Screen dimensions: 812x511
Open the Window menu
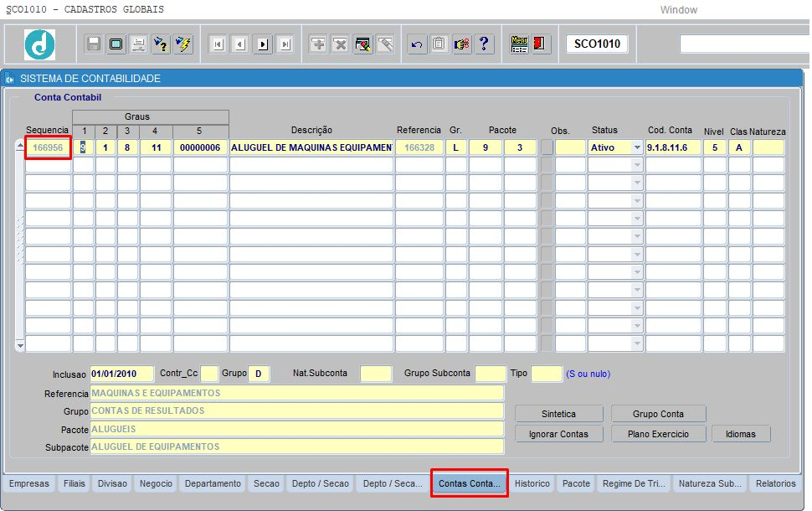pos(678,10)
